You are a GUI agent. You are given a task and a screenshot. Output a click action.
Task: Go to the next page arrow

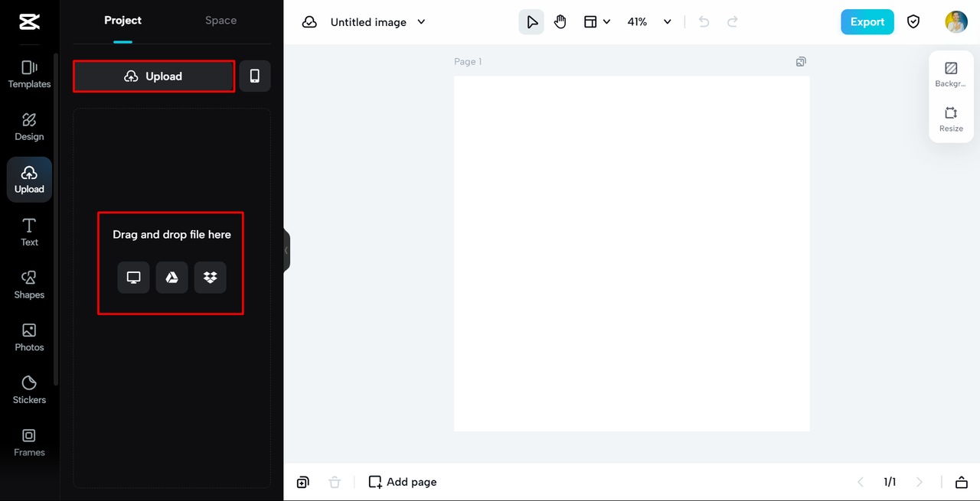point(920,482)
